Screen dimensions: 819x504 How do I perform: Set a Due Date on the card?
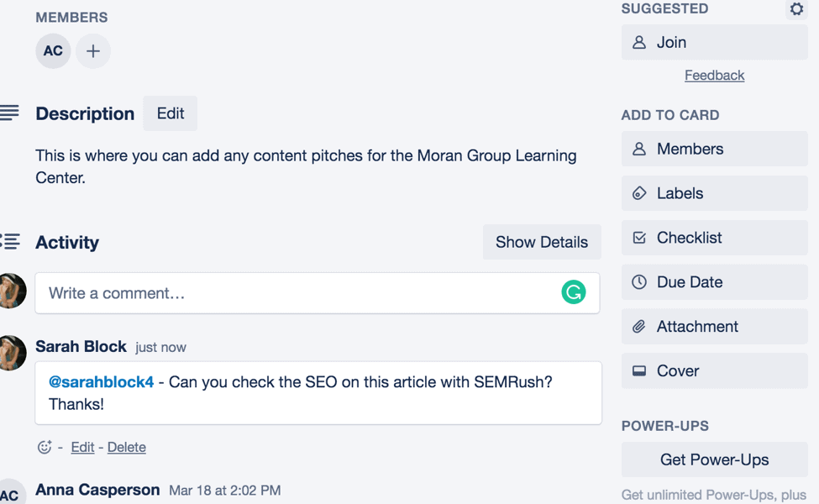[715, 282]
